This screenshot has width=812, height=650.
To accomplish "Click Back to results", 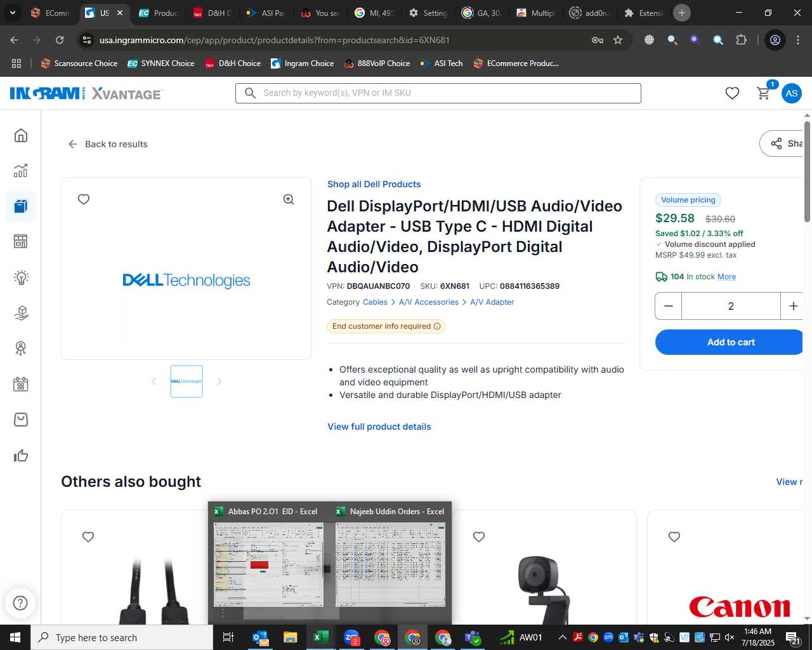I will (x=108, y=144).
